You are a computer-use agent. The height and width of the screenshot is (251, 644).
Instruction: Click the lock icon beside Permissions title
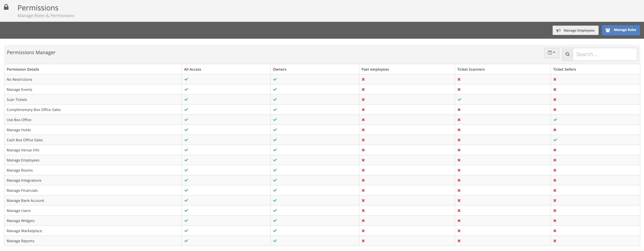click(6, 7)
